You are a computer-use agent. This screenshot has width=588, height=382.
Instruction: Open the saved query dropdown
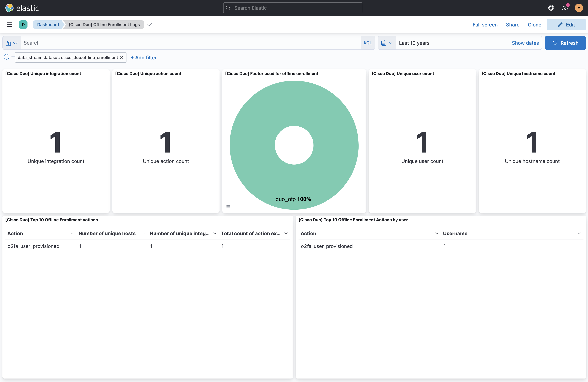tap(12, 43)
